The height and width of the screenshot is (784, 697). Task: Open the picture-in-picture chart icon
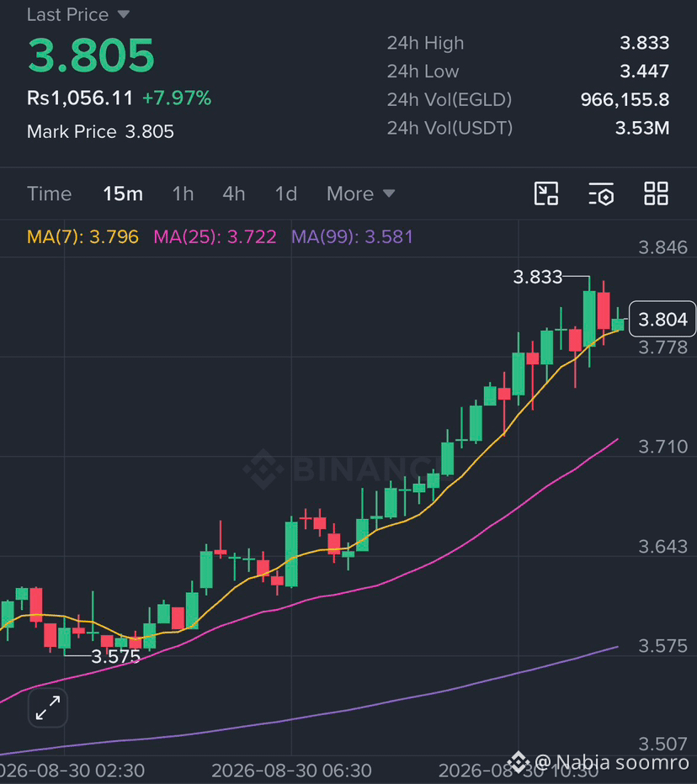click(x=546, y=193)
